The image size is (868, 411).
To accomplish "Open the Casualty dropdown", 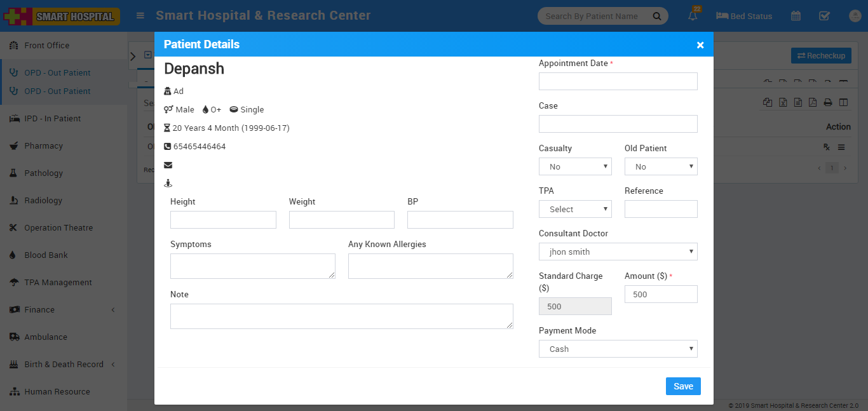I will (x=575, y=166).
